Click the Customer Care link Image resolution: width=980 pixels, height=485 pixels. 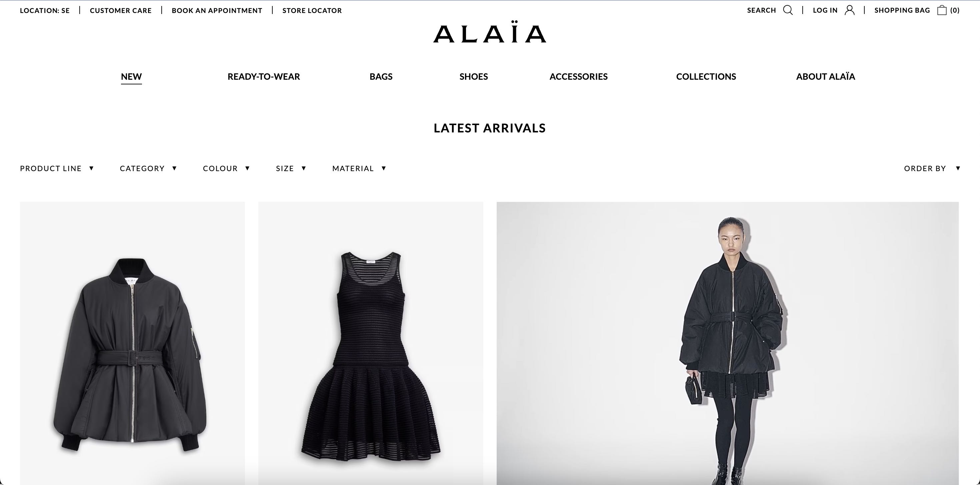pos(121,11)
